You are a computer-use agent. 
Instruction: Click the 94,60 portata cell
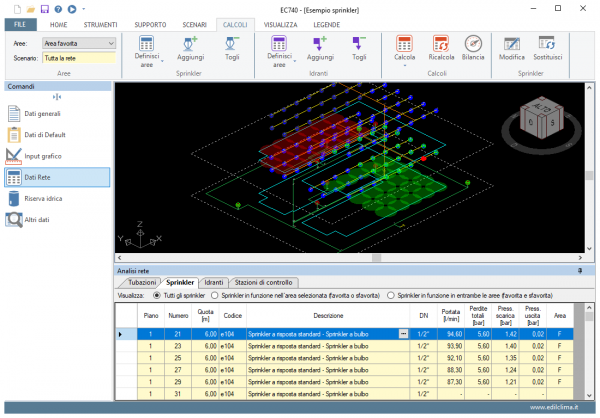click(451, 334)
